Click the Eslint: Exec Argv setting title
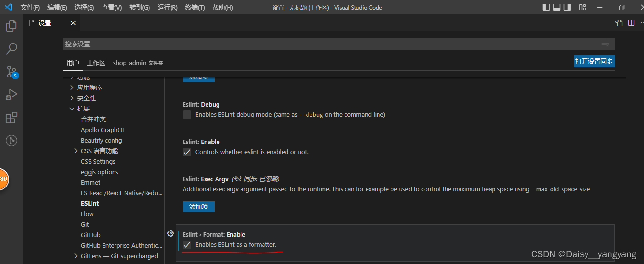 pos(206,179)
